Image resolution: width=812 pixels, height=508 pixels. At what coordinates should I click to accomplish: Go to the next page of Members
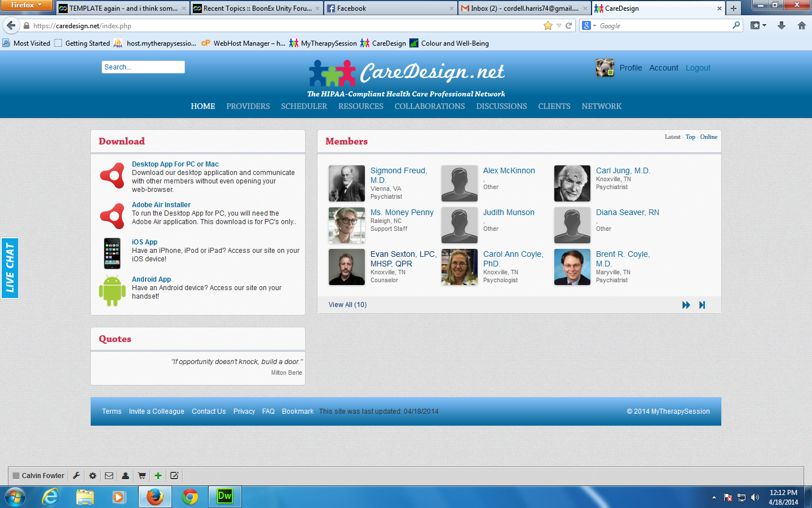(x=686, y=305)
